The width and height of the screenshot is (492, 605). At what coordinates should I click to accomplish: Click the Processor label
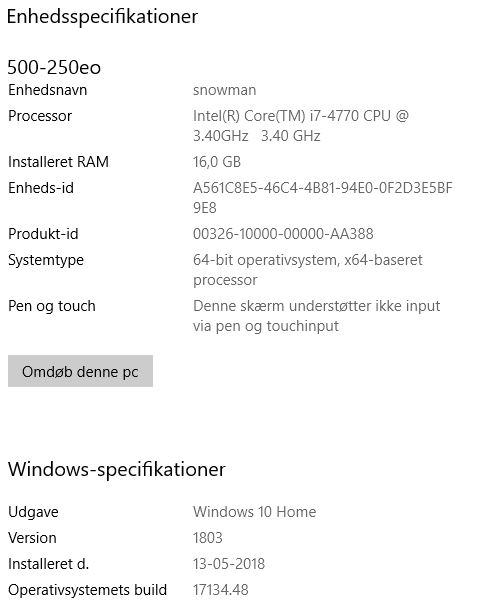coord(40,116)
